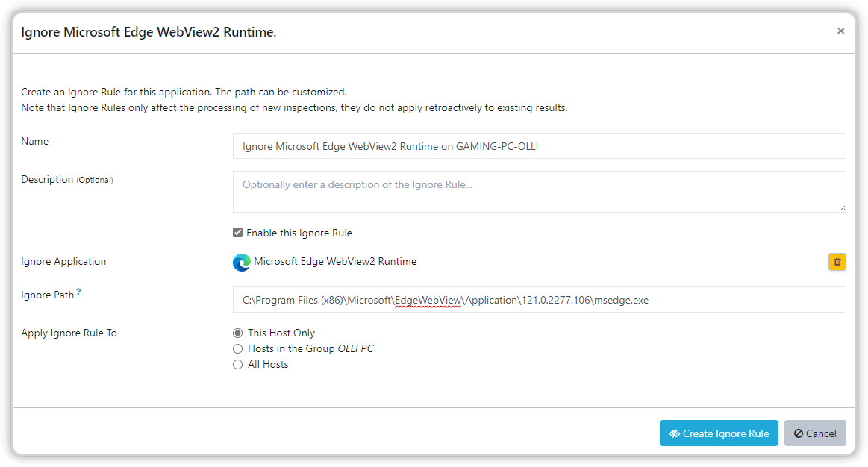
Task: Open the Ignore Path help question mark
Action: click(x=78, y=292)
